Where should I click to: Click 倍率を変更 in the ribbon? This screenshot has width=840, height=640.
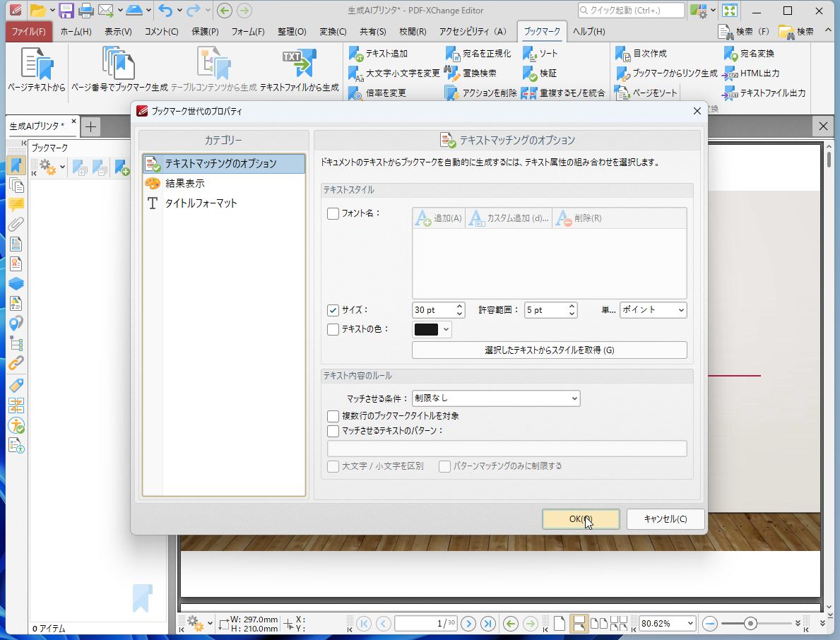(x=377, y=93)
